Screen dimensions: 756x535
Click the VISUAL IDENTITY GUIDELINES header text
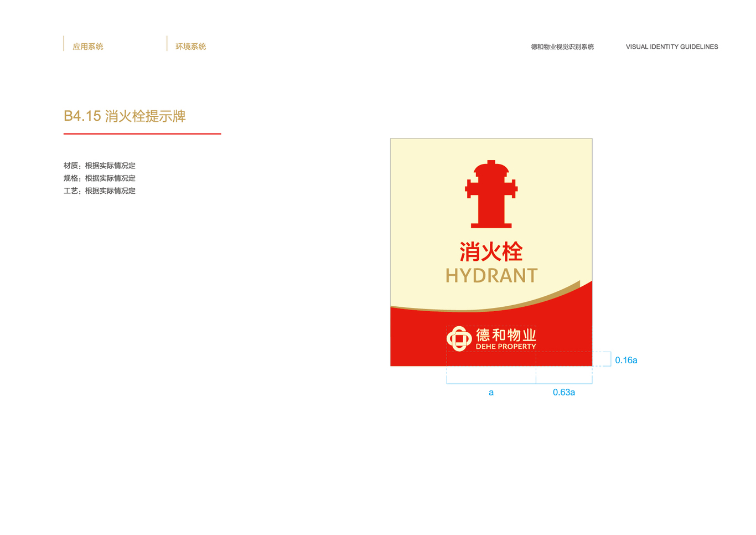[672, 47]
